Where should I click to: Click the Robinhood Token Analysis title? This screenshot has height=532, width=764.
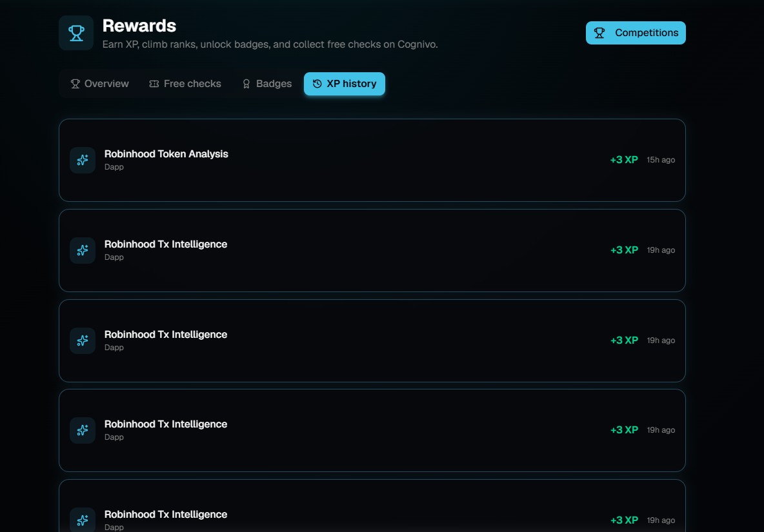pyautogui.click(x=166, y=154)
